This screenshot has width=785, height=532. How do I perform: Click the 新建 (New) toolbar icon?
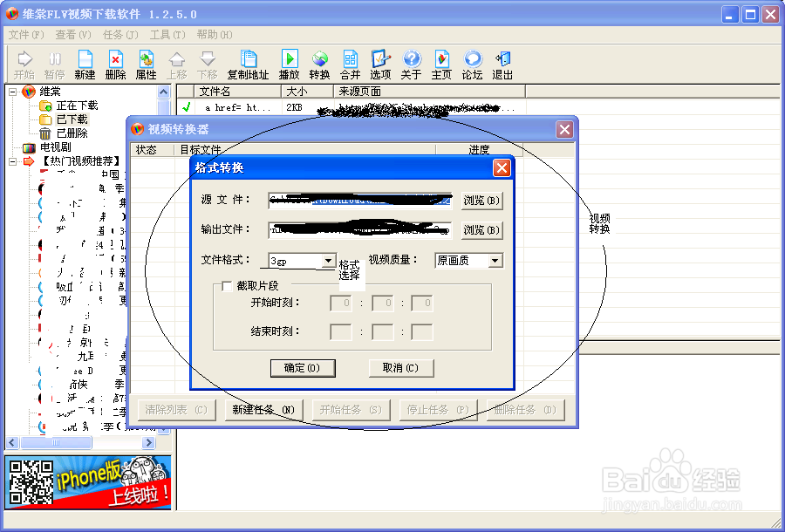(x=85, y=65)
